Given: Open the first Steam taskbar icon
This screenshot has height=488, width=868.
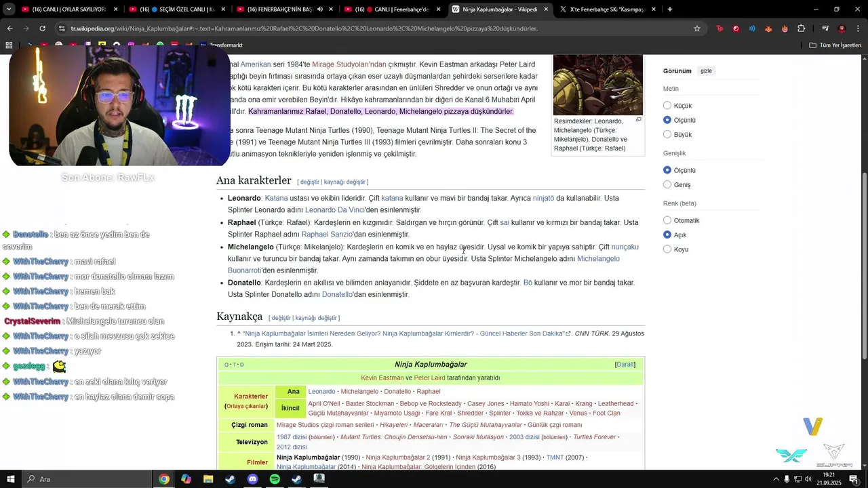Looking at the screenshot, I should 231,479.
